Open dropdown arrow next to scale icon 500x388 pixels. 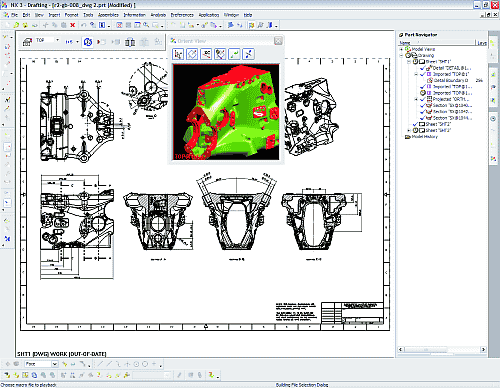click(77, 42)
